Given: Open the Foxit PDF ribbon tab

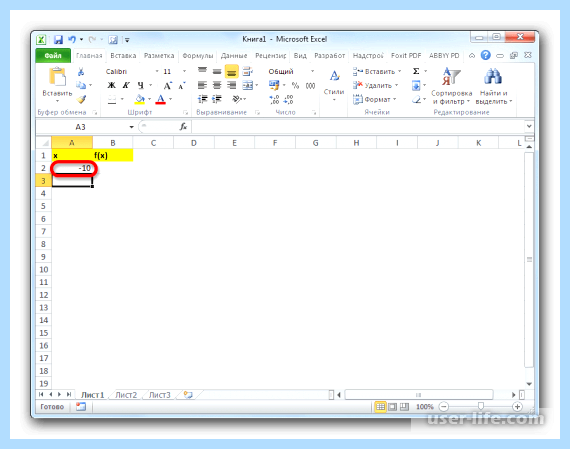Looking at the screenshot, I should 406,56.
